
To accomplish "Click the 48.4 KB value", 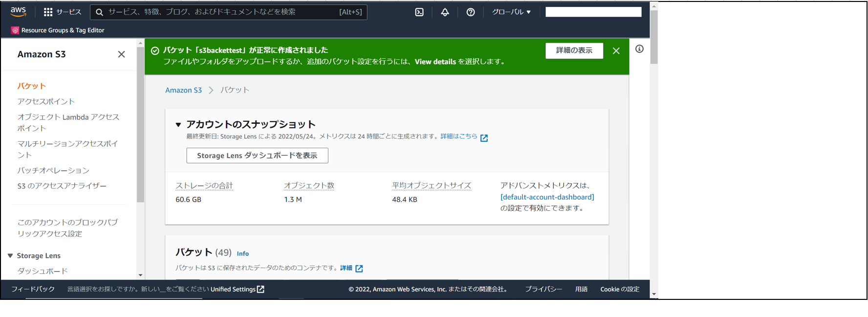I will click(405, 200).
